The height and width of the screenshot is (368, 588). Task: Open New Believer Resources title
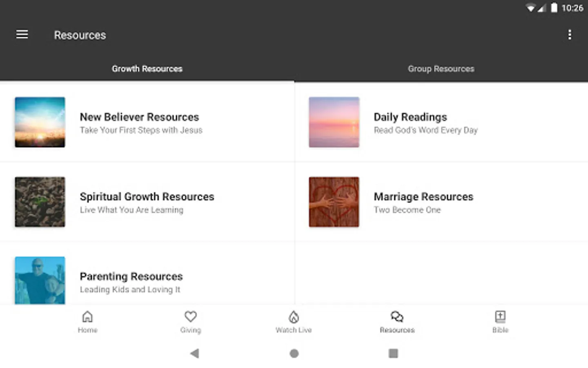[x=139, y=117]
